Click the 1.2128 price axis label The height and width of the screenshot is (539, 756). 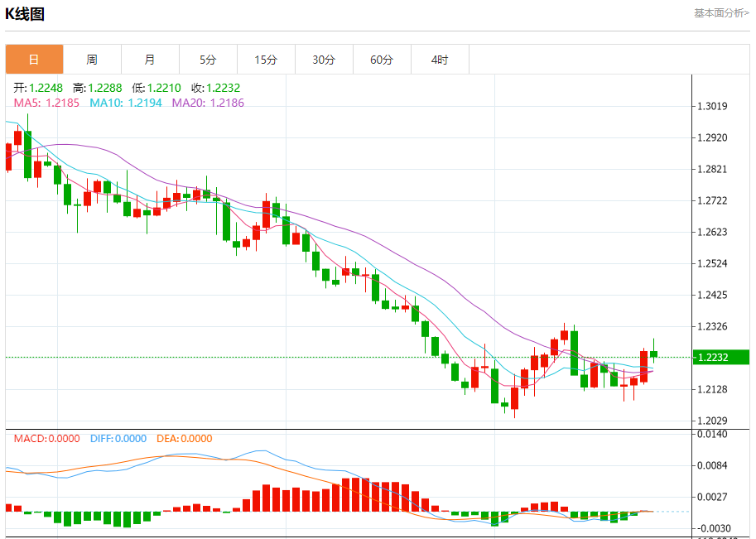tap(713, 389)
